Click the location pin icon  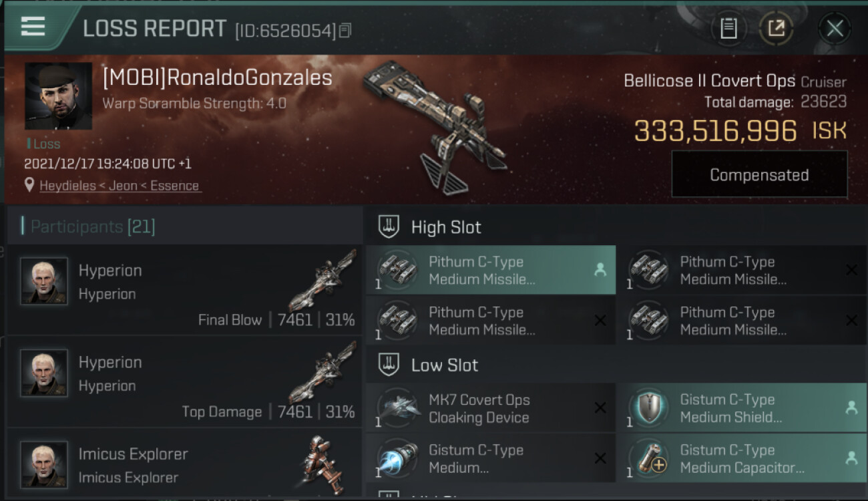tap(29, 185)
